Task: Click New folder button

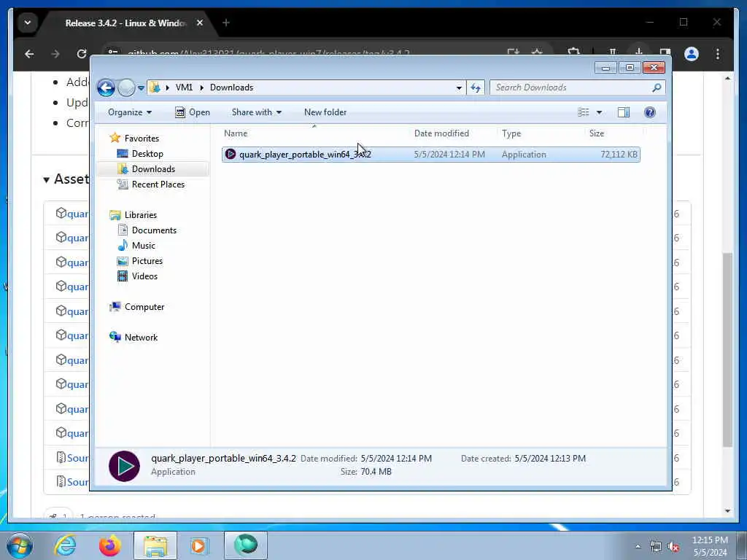Action: [x=325, y=112]
